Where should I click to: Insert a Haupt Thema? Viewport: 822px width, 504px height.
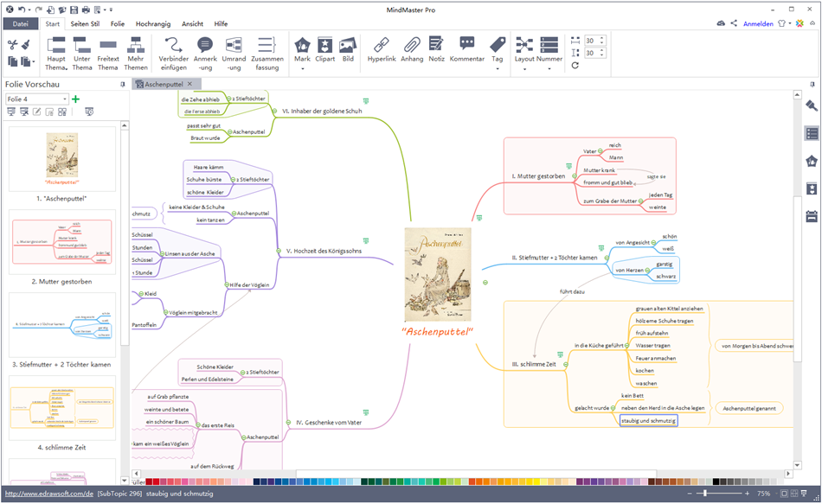coord(55,54)
